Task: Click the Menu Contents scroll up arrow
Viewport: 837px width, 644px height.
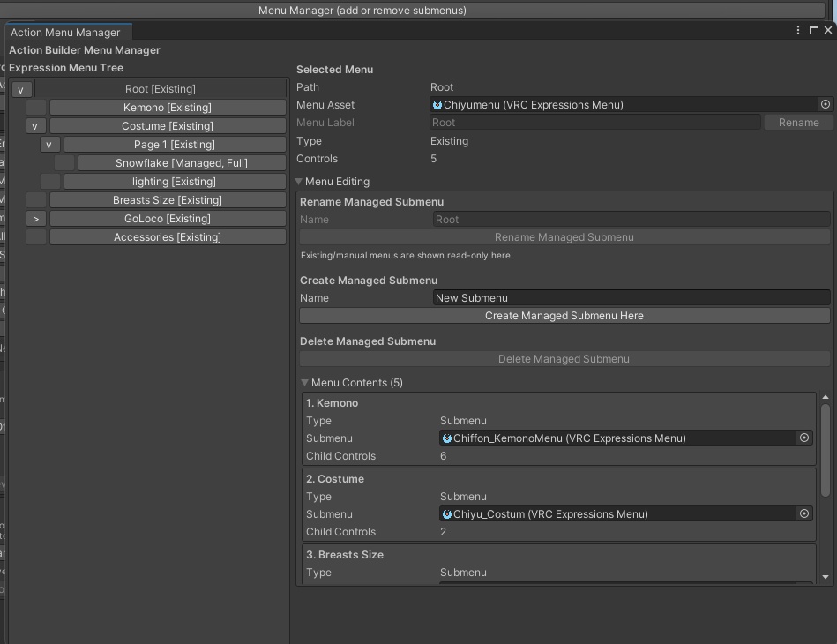Action: click(x=826, y=397)
